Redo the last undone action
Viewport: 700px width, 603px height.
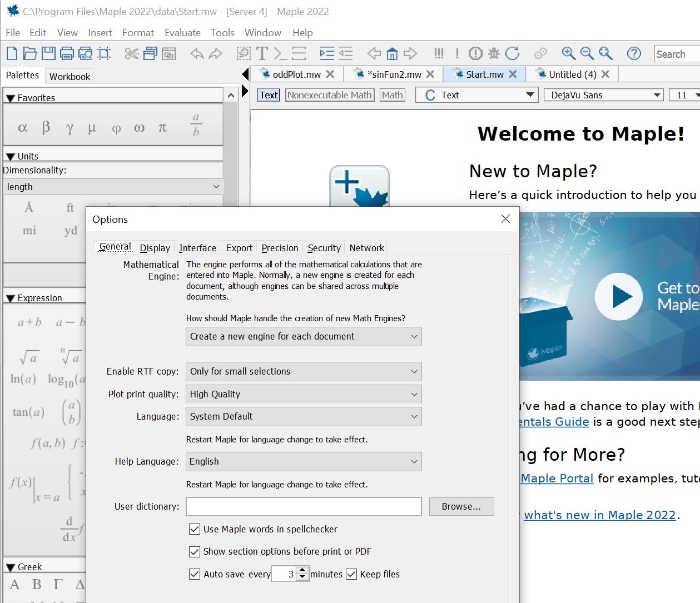[215, 53]
